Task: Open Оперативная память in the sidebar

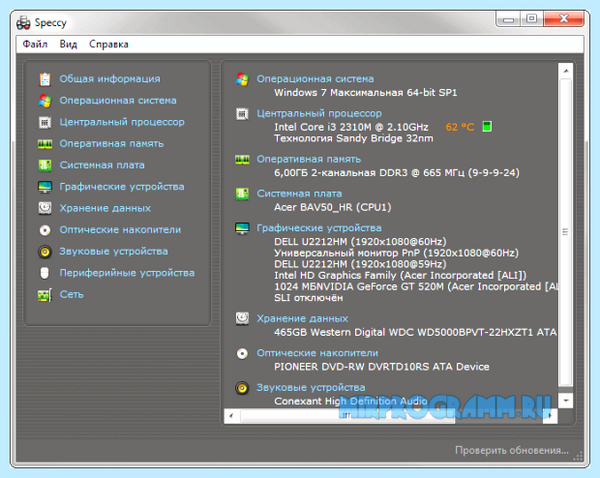Action: (111, 144)
